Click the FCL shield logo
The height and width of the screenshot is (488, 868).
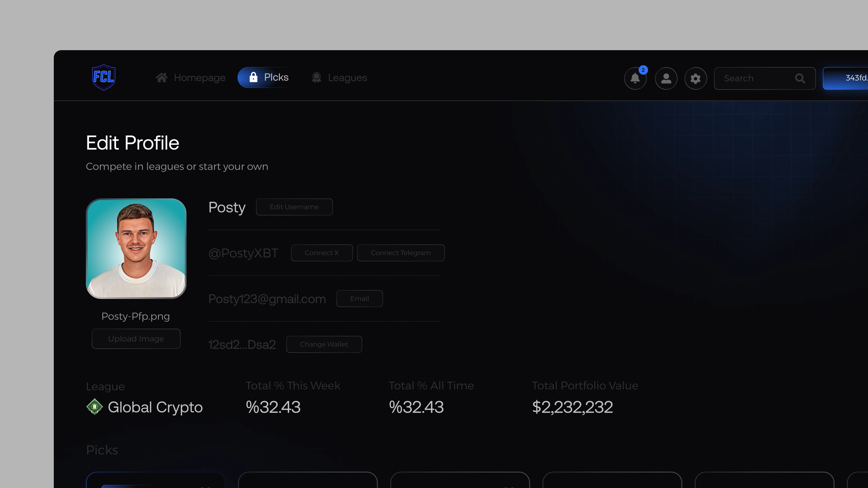pyautogui.click(x=104, y=77)
